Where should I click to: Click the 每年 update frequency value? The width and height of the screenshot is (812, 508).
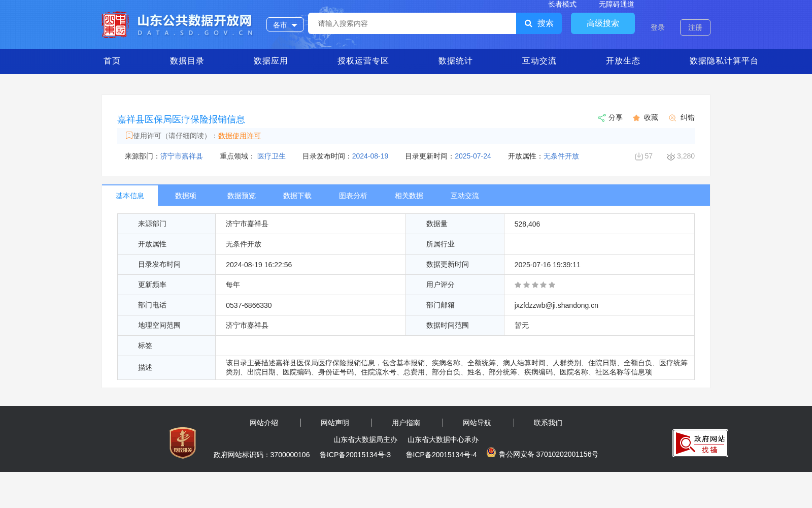233,285
